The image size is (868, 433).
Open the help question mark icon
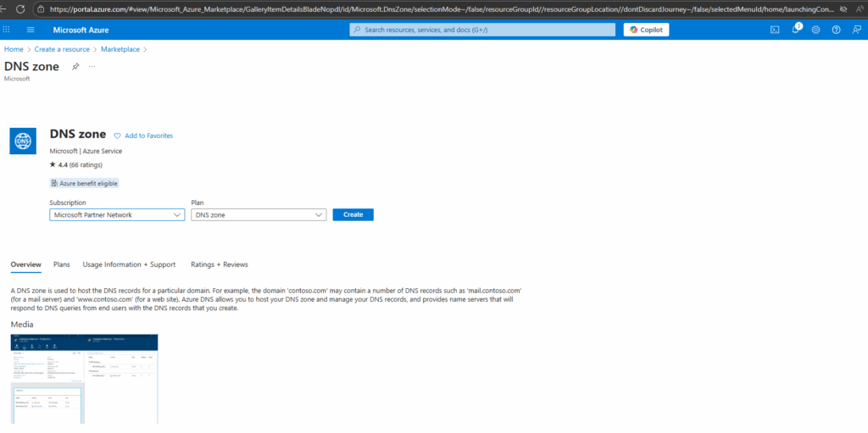pos(836,30)
